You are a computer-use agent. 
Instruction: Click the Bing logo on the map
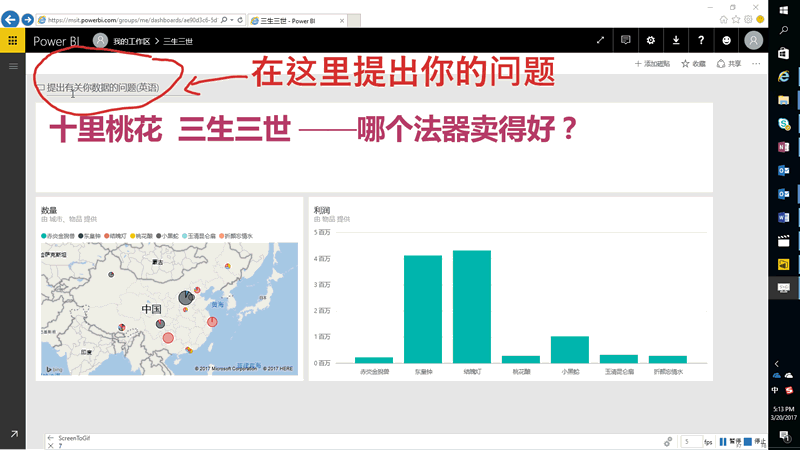pos(54,369)
